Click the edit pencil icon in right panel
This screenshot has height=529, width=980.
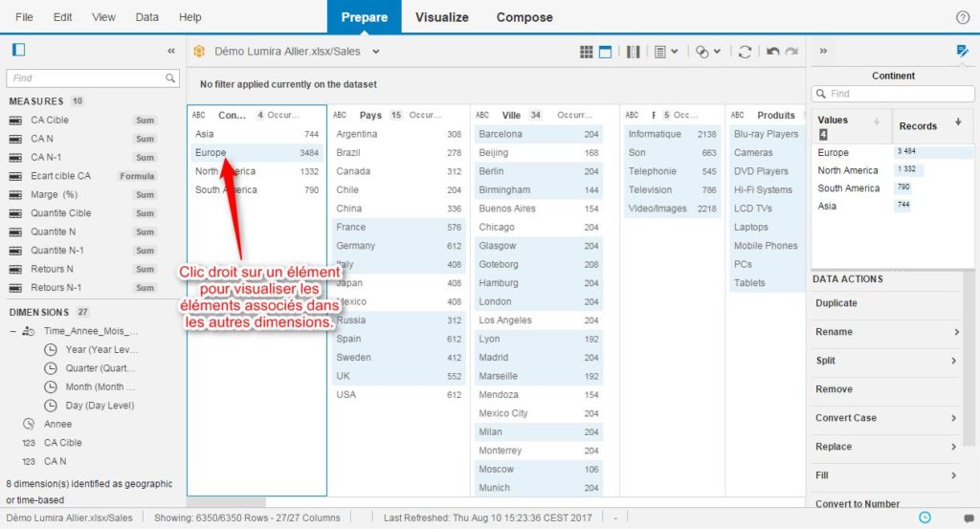(962, 51)
